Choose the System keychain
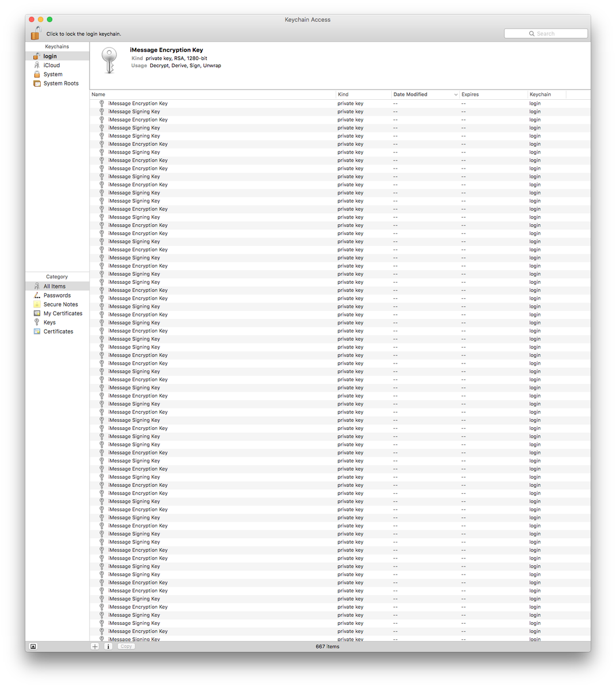Screen dimensions: 616x688 [57, 75]
